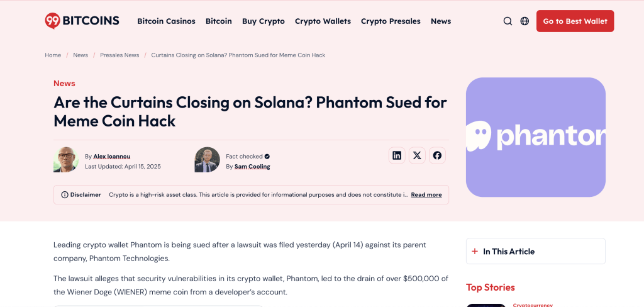Share article on Facebook
Screen dimensions: 644x307
click(437, 155)
